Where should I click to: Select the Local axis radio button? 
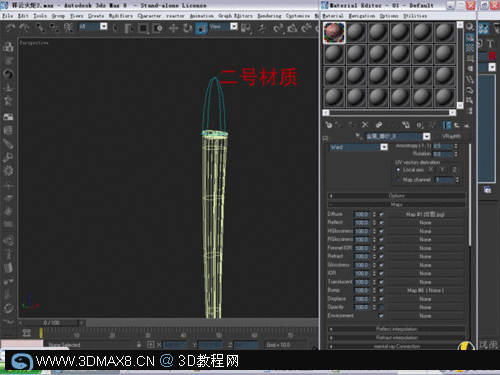(x=398, y=170)
